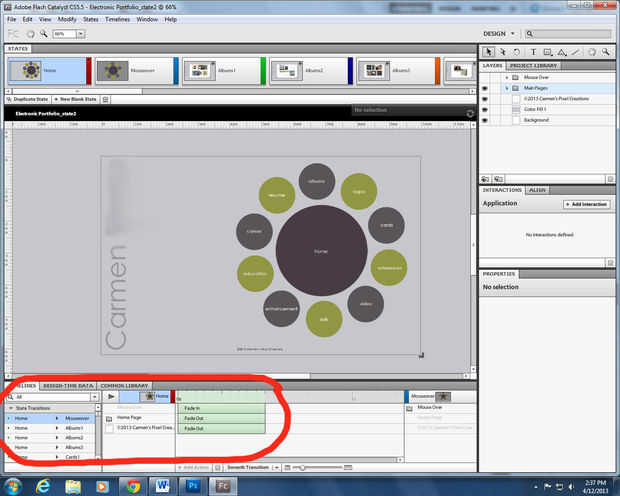Toggle the Color Fill 1 layer visibility
This screenshot has width=620, height=496.
click(485, 110)
